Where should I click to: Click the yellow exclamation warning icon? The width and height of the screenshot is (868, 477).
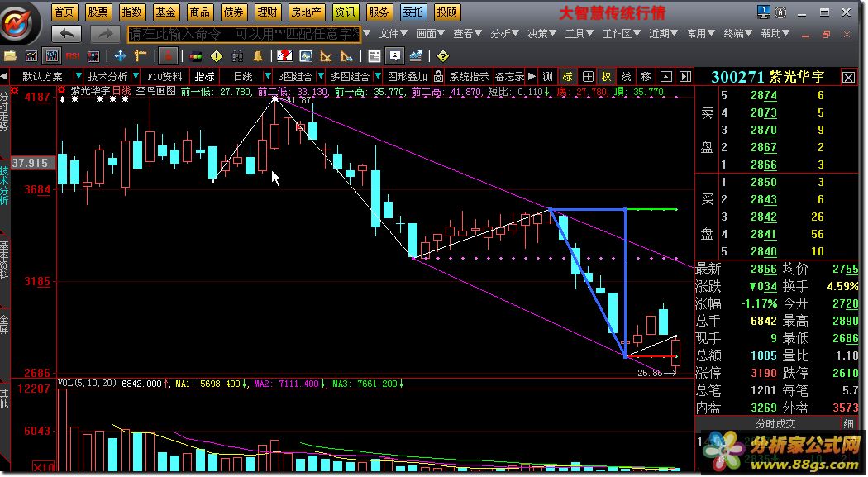click(217, 56)
